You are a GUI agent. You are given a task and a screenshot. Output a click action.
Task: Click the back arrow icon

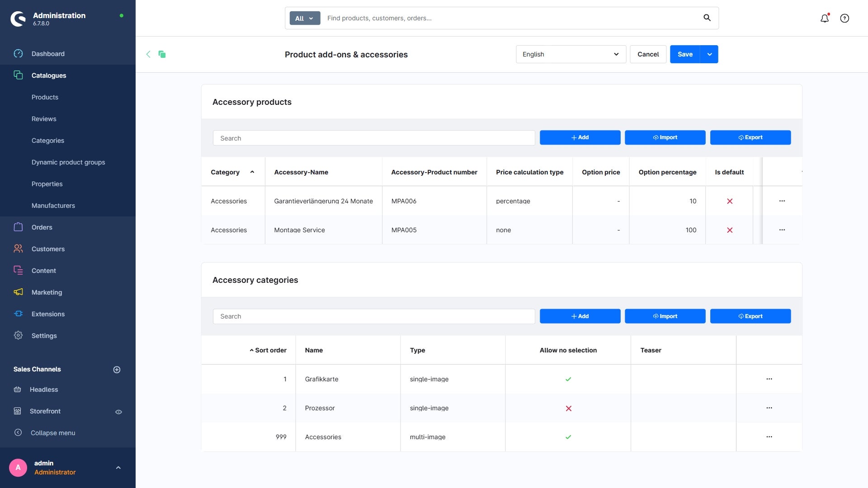[x=148, y=54]
